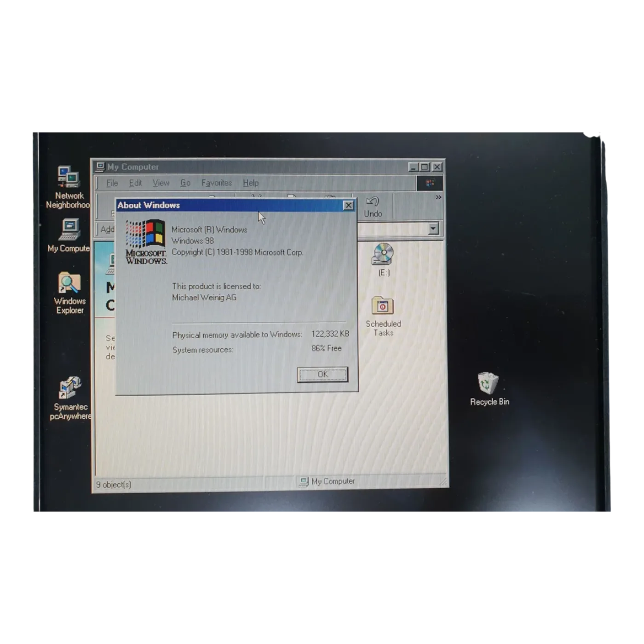The width and height of the screenshot is (644, 644).
Task: Click OK in the About Windows dialog
Action: tap(322, 374)
